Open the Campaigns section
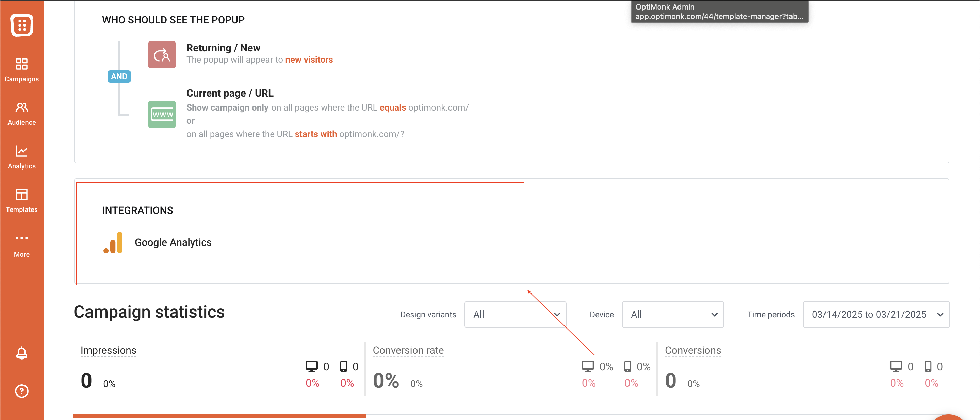The image size is (980, 420). coord(22,70)
